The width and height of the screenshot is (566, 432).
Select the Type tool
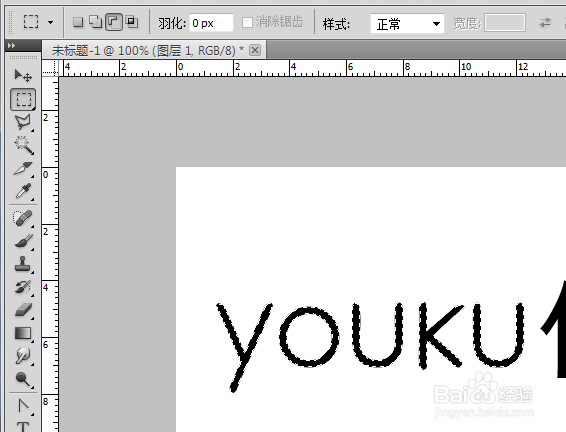pos(23,426)
